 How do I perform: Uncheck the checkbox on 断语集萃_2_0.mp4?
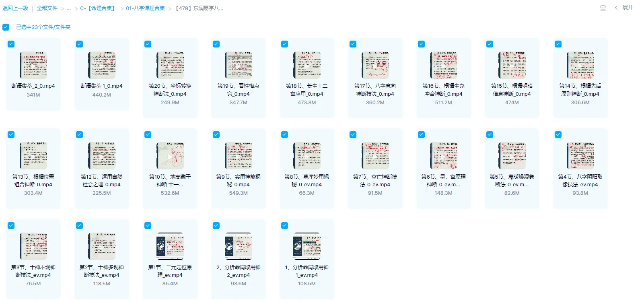click(x=11, y=44)
